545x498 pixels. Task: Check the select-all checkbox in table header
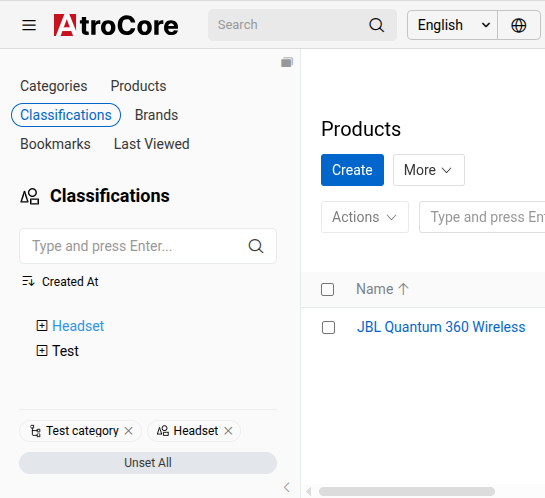327,289
